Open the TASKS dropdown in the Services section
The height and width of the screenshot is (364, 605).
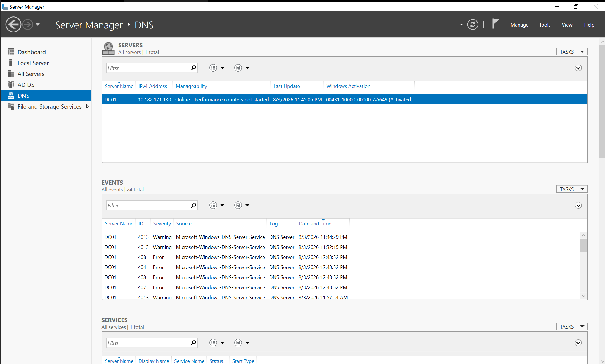click(572, 327)
